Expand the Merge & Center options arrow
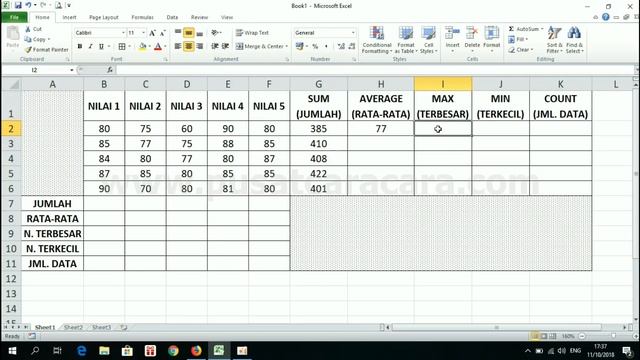640x360 pixels. [287, 47]
